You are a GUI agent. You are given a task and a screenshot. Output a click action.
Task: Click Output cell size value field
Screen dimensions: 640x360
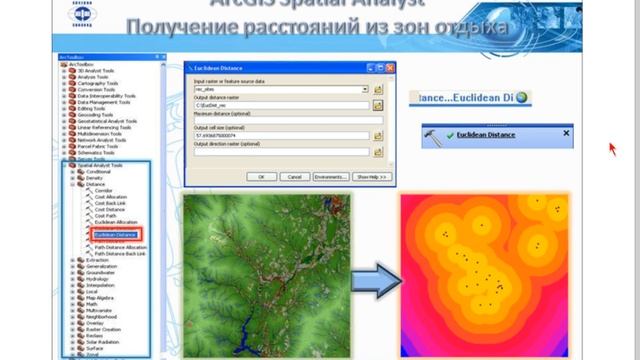(282, 136)
